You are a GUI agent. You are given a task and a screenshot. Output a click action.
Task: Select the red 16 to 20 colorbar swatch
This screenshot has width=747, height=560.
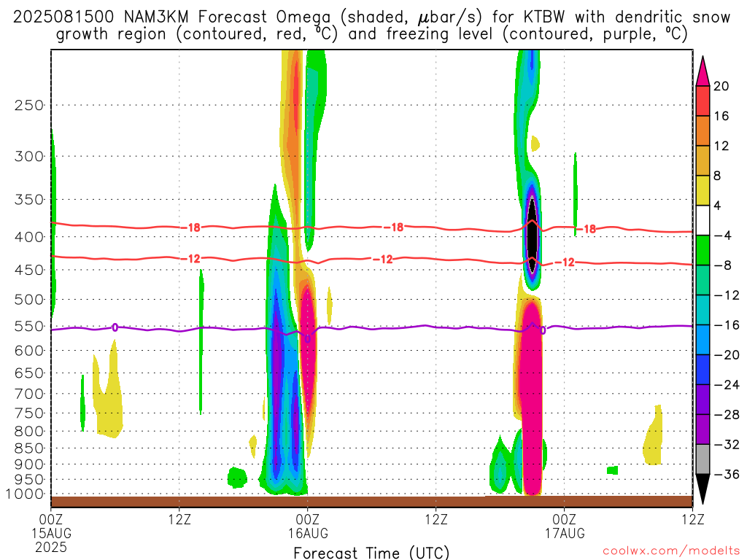click(703, 101)
